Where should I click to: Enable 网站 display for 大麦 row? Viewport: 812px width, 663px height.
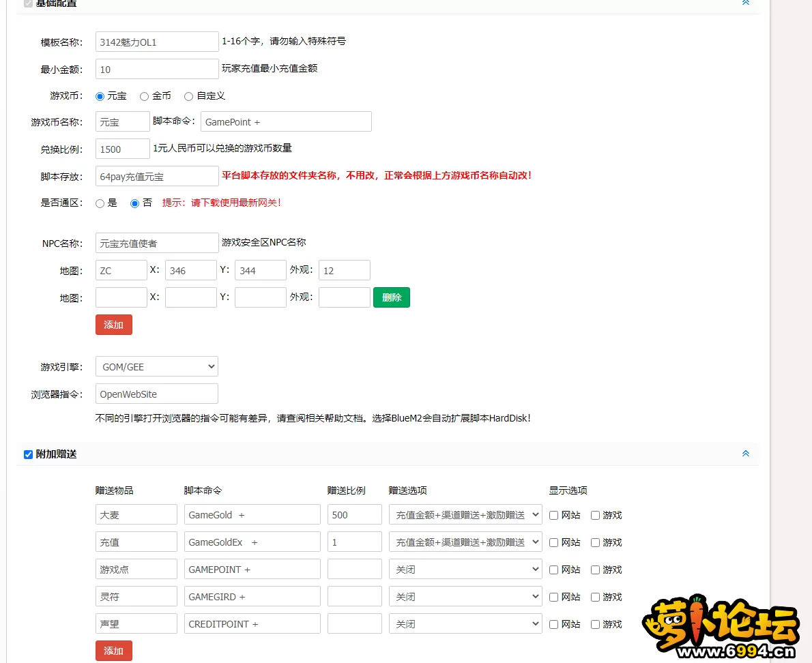pyautogui.click(x=553, y=516)
